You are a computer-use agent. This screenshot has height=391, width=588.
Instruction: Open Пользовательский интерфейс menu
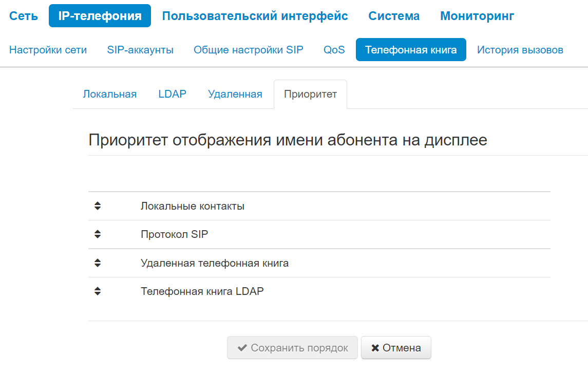tap(255, 16)
